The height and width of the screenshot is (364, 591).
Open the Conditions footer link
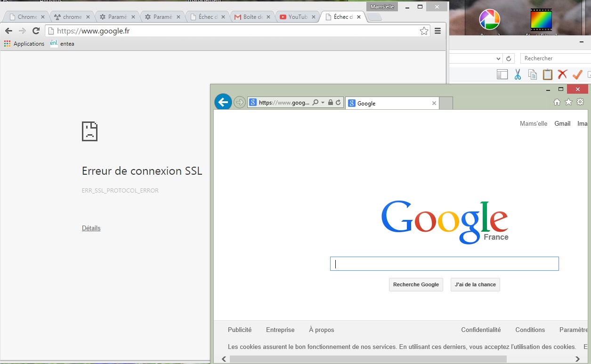coord(530,330)
